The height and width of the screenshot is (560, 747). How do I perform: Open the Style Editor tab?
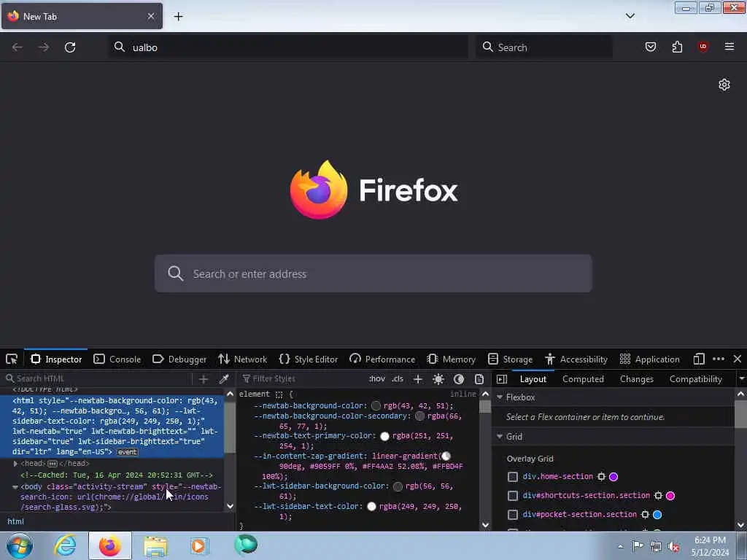[x=309, y=359]
